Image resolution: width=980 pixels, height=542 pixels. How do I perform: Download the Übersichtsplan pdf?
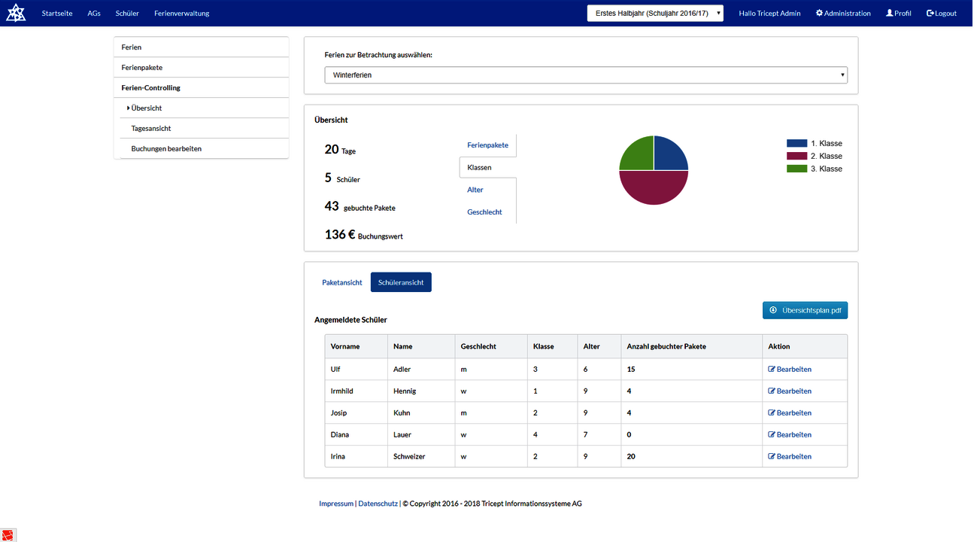[x=805, y=310]
